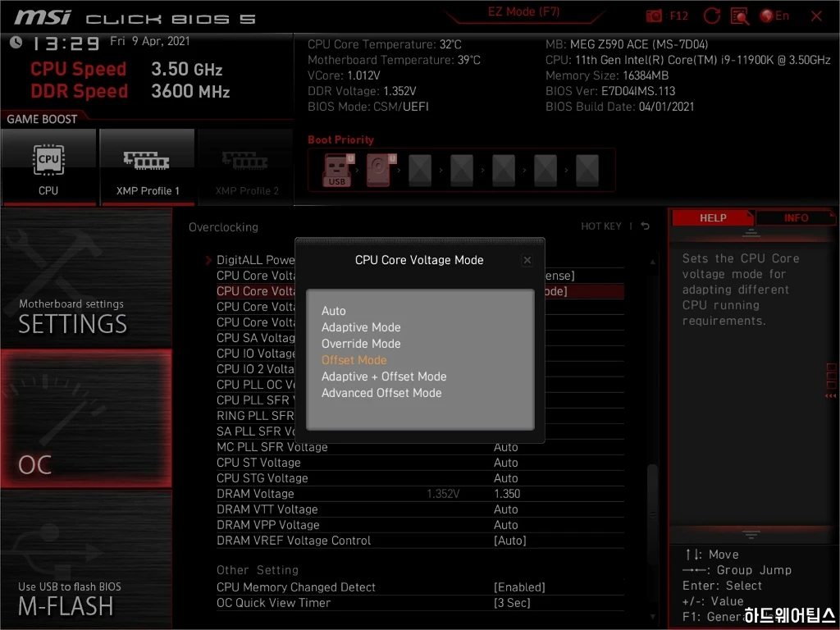Click the scroll up arrow of settings list
The image size is (840, 630).
[x=652, y=262]
